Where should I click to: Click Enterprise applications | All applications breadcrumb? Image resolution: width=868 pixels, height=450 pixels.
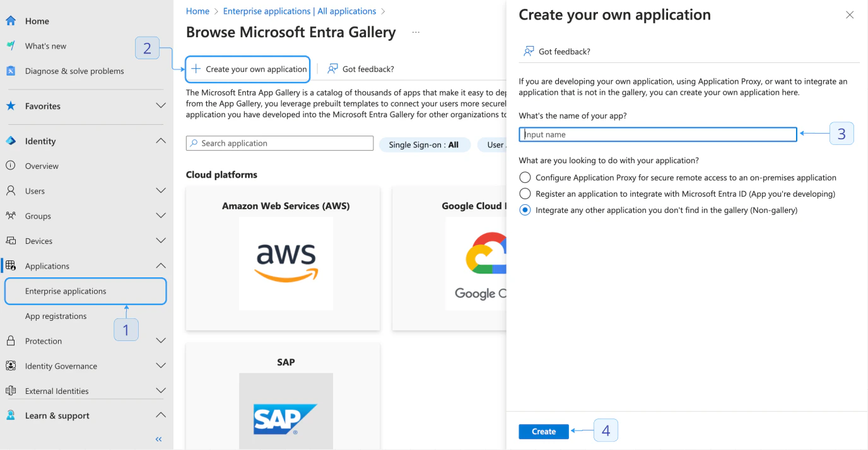click(x=300, y=11)
